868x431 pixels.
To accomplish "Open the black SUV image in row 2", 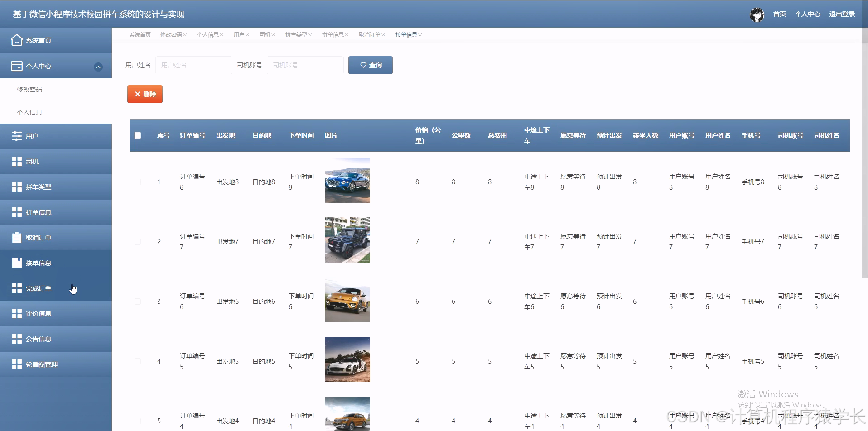I will click(x=347, y=240).
